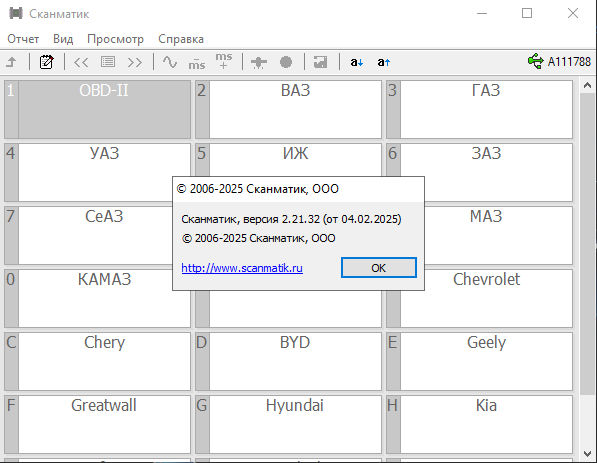Decrease font size with a-down icon

(x=357, y=62)
